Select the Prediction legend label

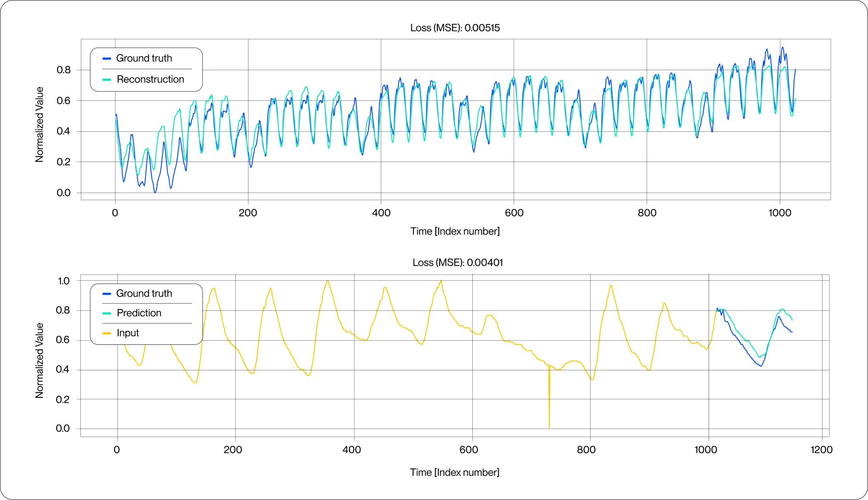click(x=139, y=313)
